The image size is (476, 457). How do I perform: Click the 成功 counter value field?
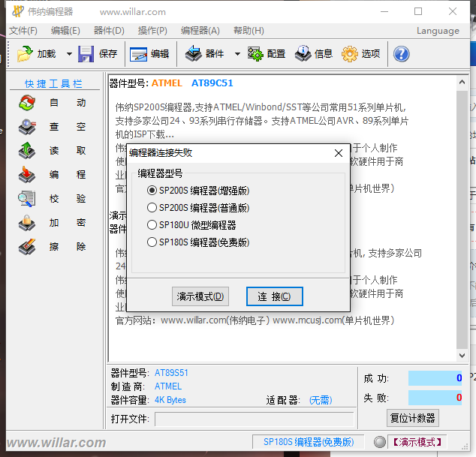(x=435, y=378)
